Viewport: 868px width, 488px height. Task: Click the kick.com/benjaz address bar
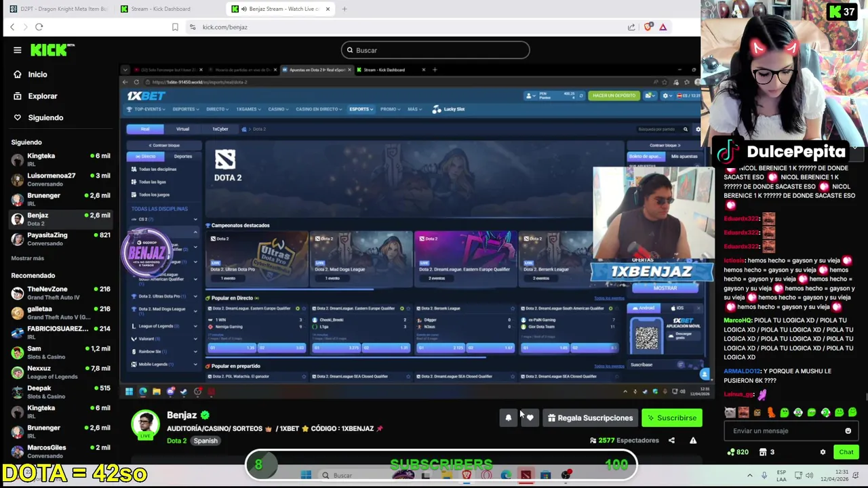(224, 27)
